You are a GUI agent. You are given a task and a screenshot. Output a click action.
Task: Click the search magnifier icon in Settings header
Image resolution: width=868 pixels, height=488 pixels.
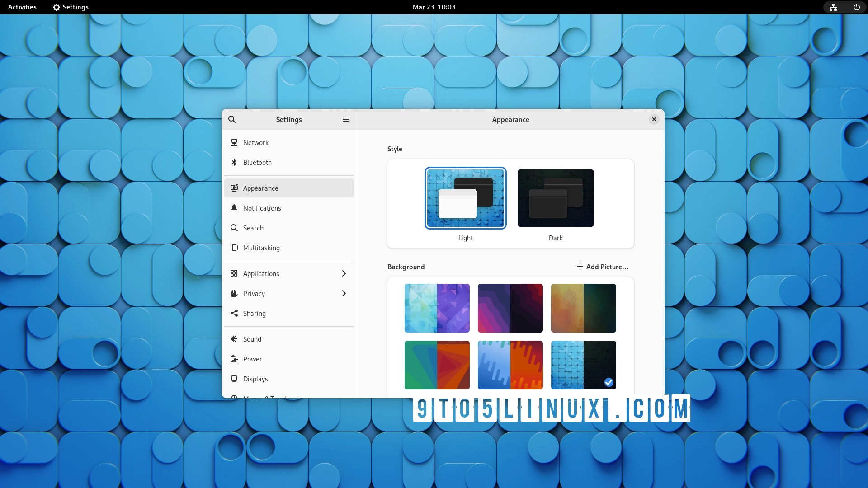(x=232, y=119)
